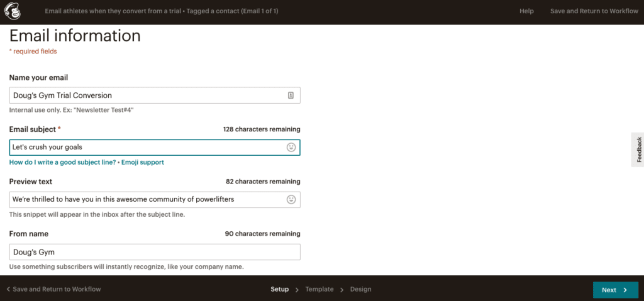Select the Setup step
This screenshot has height=301, width=644.
pos(279,289)
